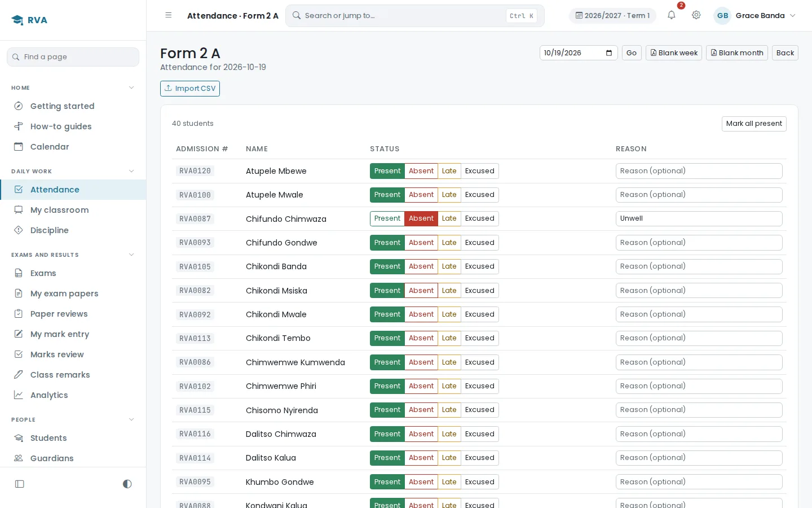Click the Discipline sidebar icon
The image size is (812, 508).
19,230
